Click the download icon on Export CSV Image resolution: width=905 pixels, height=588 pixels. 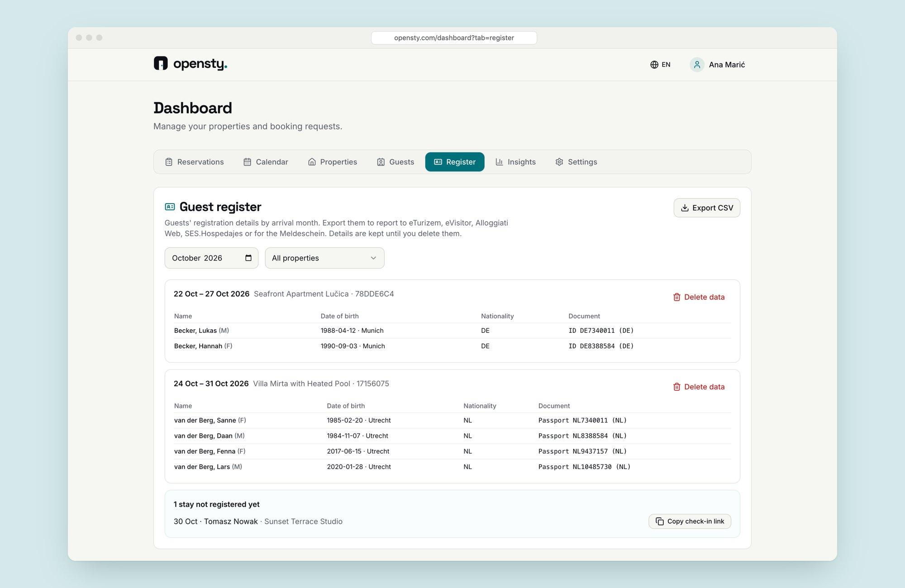coord(685,208)
